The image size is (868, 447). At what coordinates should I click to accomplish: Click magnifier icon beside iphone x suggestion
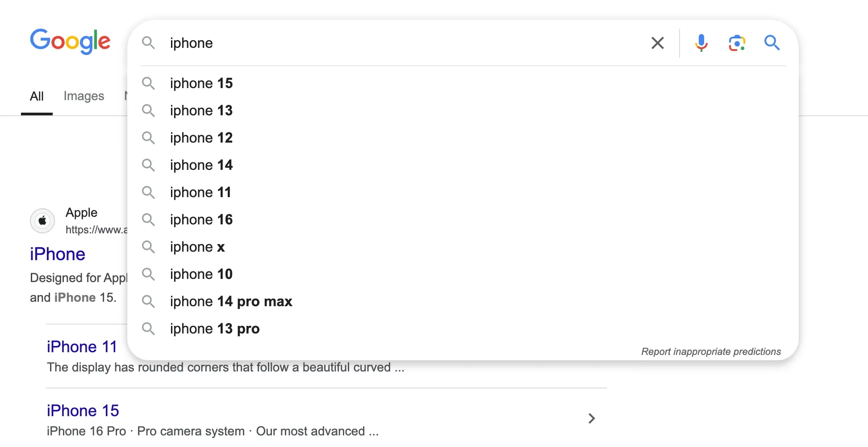coord(148,247)
